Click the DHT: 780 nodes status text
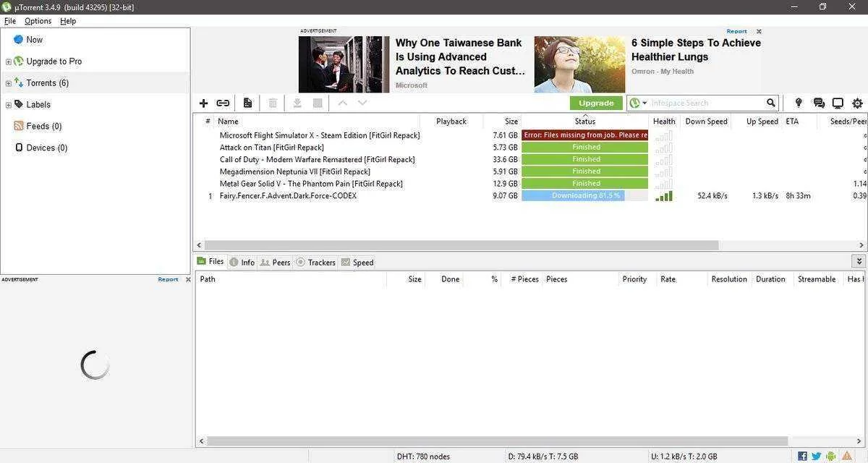Screen dimensions: 868x463 pyautogui.click(x=423, y=456)
